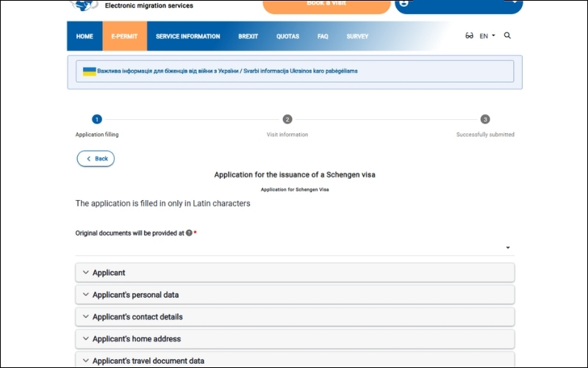Screen dimensions: 588x368
Task: Open the EN language dropdown
Action: 487,36
